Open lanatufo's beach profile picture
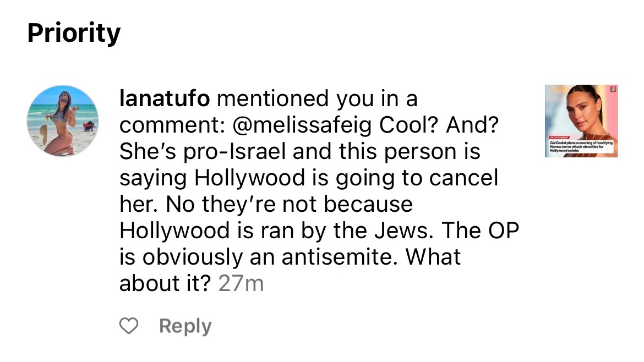Image resolution: width=644 pixels, height=362 pixels. (63, 121)
